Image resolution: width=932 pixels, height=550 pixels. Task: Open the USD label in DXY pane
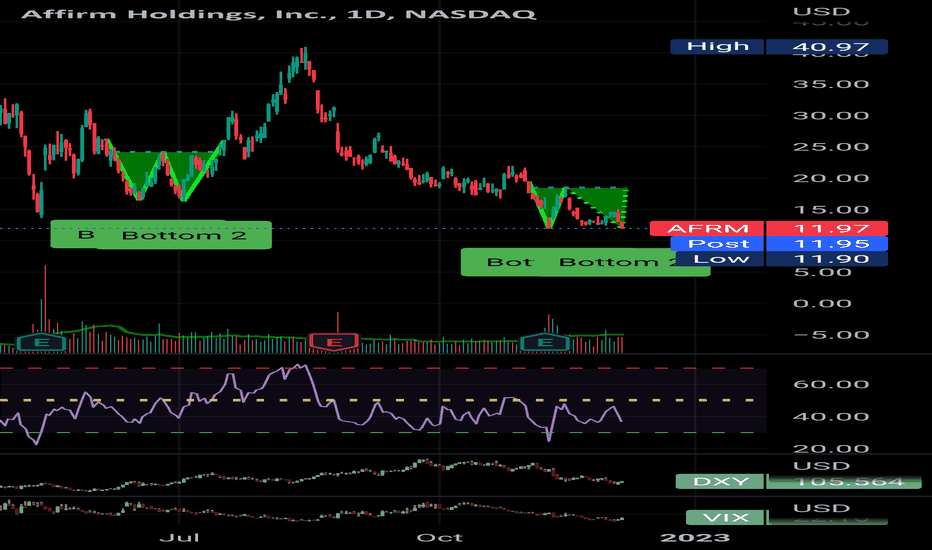click(x=821, y=466)
